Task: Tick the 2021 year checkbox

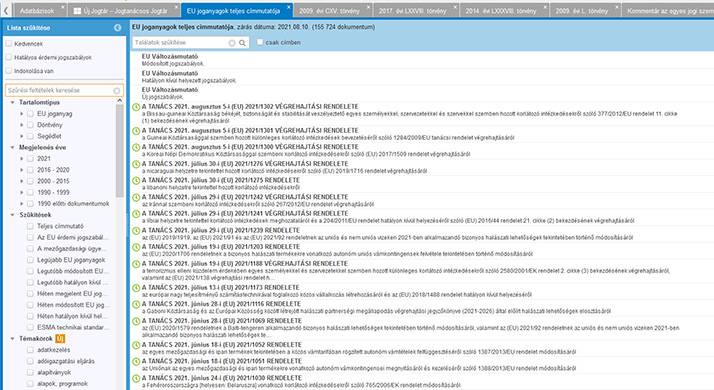Action: [30, 159]
